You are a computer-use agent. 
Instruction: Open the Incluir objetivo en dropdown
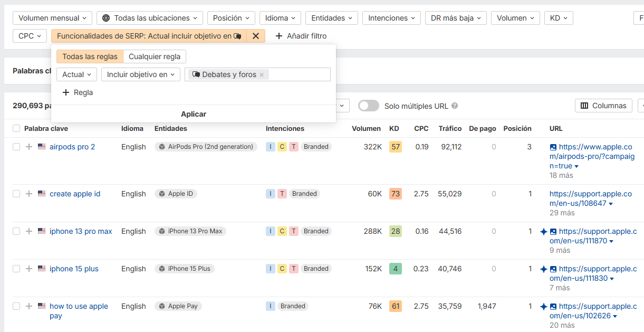tap(141, 74)
